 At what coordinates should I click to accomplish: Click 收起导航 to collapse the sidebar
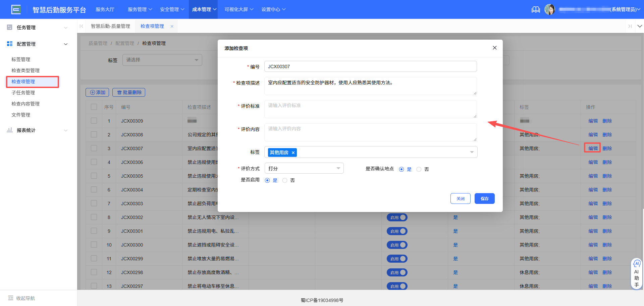(21, 298)
